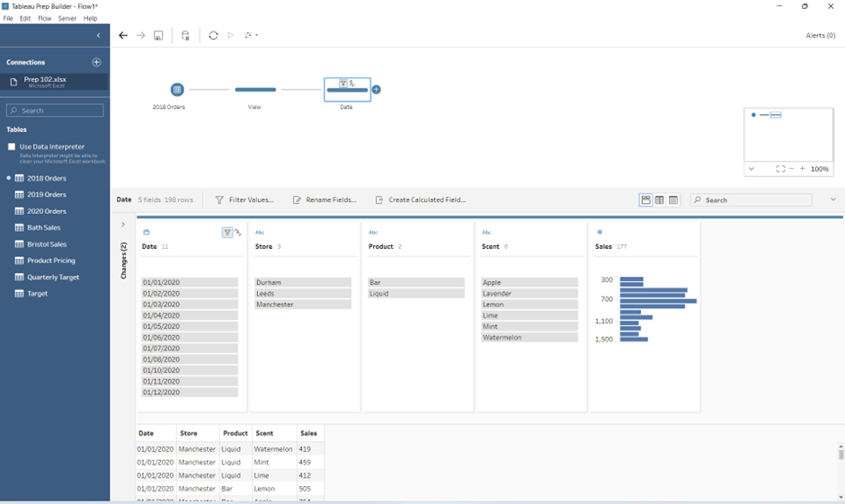
Task: Select 01/05/2020 value in Date field
Action: (190, 326)
